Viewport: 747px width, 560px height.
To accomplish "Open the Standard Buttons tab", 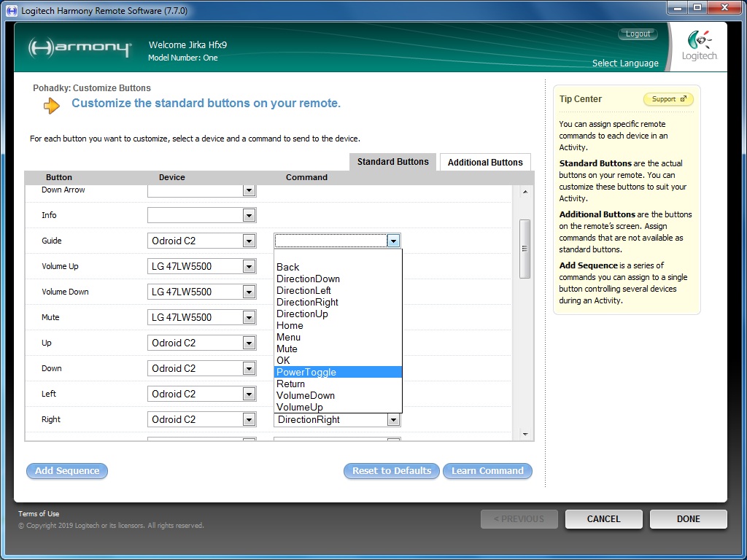I will 392,162.
